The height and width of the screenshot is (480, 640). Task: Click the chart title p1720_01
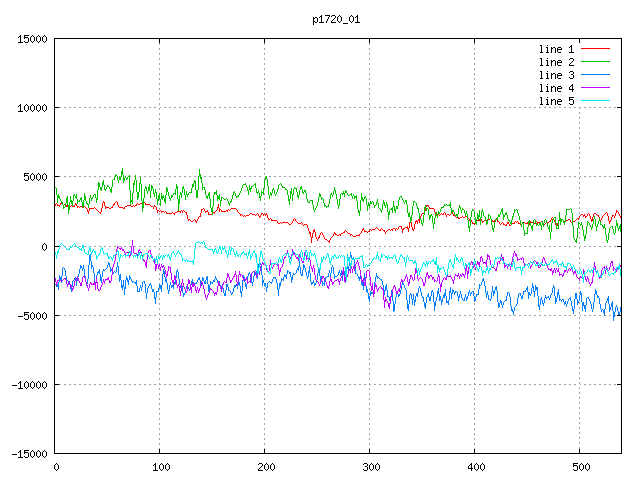(x=335, y=19)
